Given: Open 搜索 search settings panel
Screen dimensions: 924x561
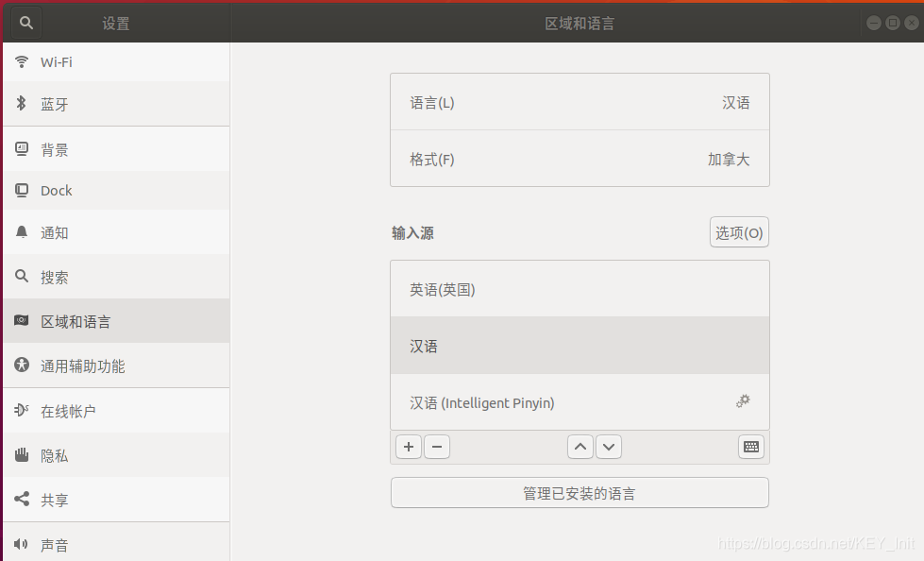Looking at the screenshot, I should tap(116, 277).
